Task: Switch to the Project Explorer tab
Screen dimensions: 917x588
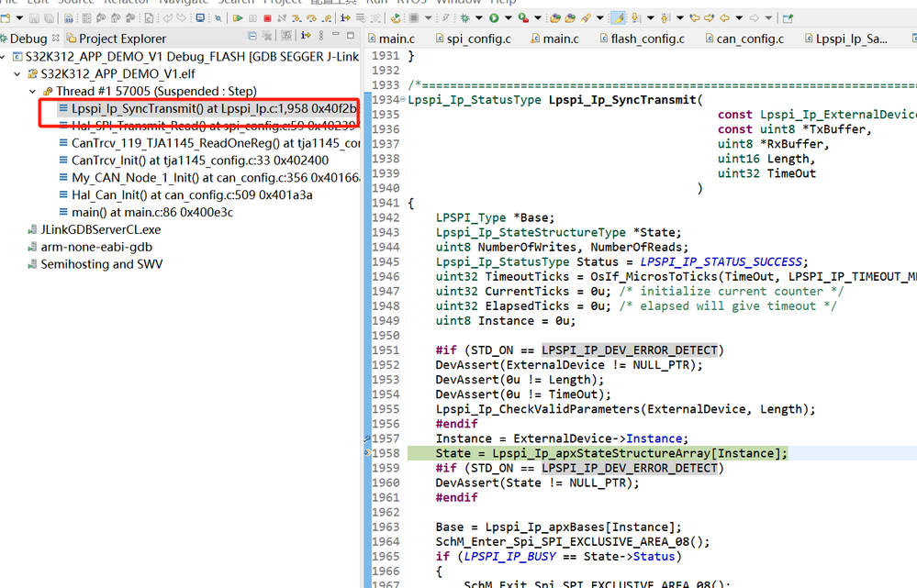Action: coord(116,39)
